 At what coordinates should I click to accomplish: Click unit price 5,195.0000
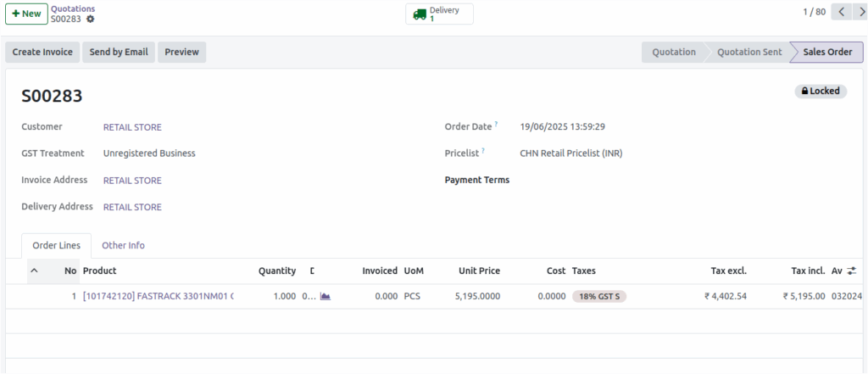point(478,297)
